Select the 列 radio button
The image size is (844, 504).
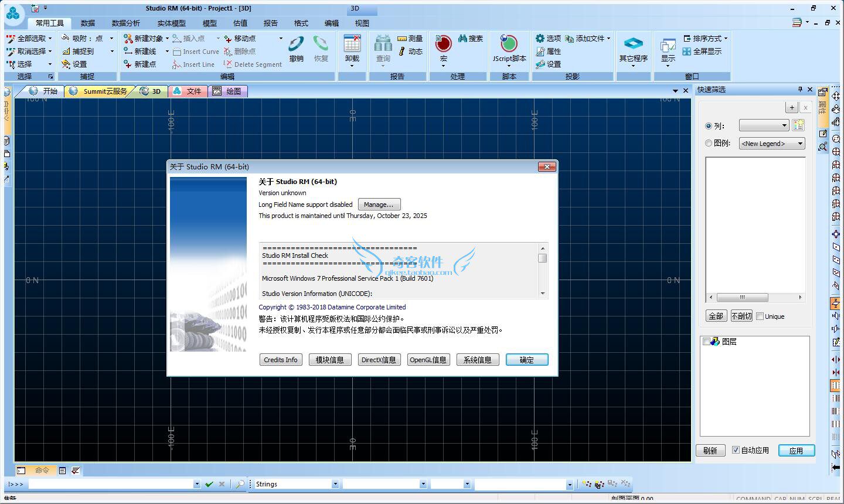click(709, 126)
